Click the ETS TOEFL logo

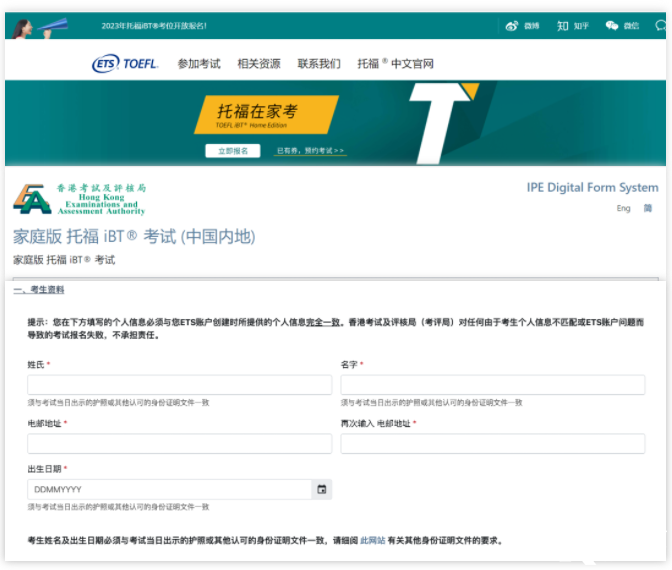click(x=125, y=64)
